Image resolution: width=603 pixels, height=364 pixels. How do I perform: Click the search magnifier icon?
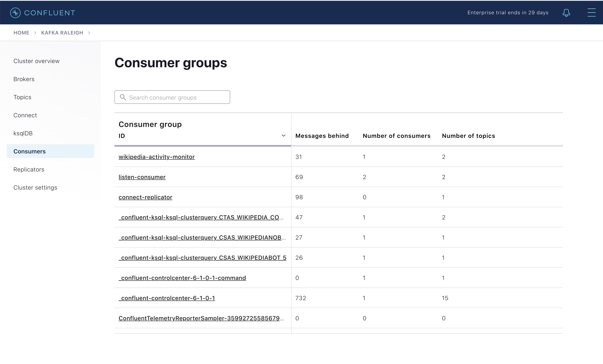(123, 97)
